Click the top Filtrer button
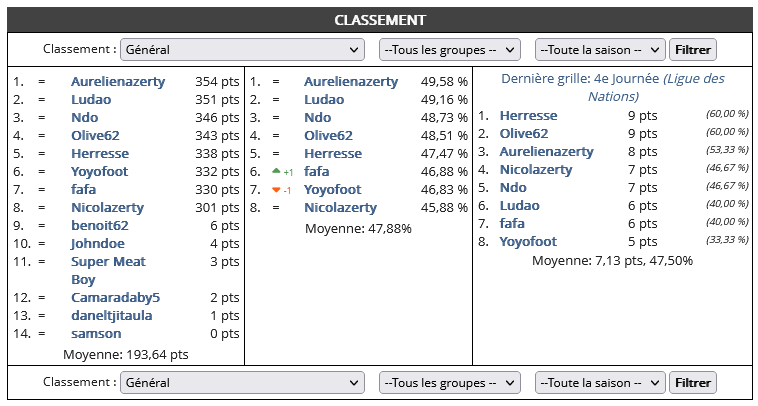This screenshot has width=758, height=406. [x=693, y=49]
